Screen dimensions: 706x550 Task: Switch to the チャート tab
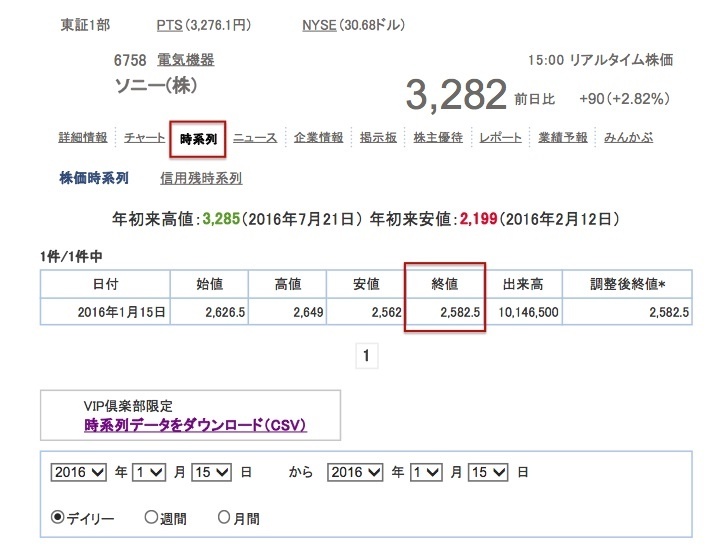click(145, 137)
